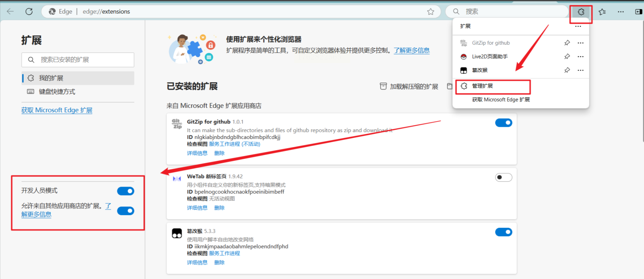The height and width of the screenshot is (279, 644).
Task: Switch to 键盘快捷方式 in sidebar
Action: click(78, 92)
